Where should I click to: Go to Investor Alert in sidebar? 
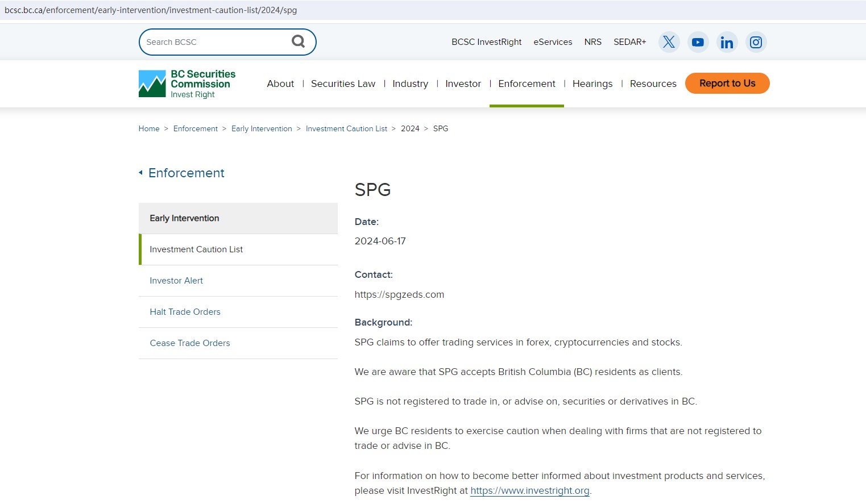click(176, 281)
